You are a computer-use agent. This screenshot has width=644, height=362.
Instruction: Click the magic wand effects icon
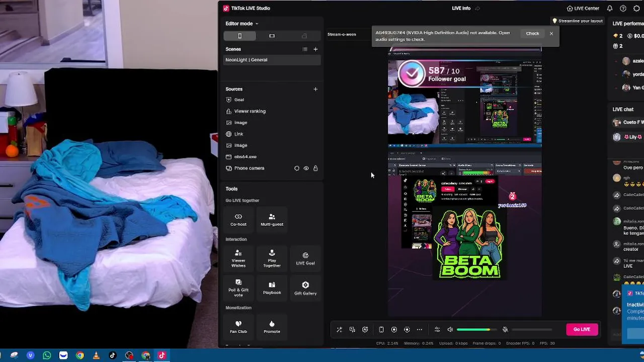339,330
